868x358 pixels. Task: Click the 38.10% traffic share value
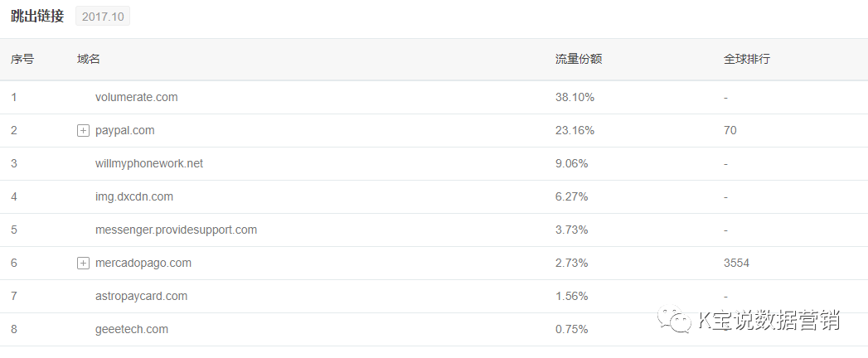coord(575,97)
